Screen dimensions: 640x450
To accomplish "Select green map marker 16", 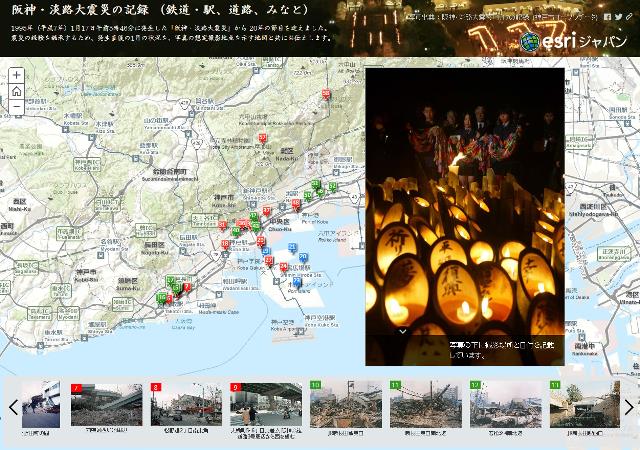I will pyautogui.click(x=161, y=298).
